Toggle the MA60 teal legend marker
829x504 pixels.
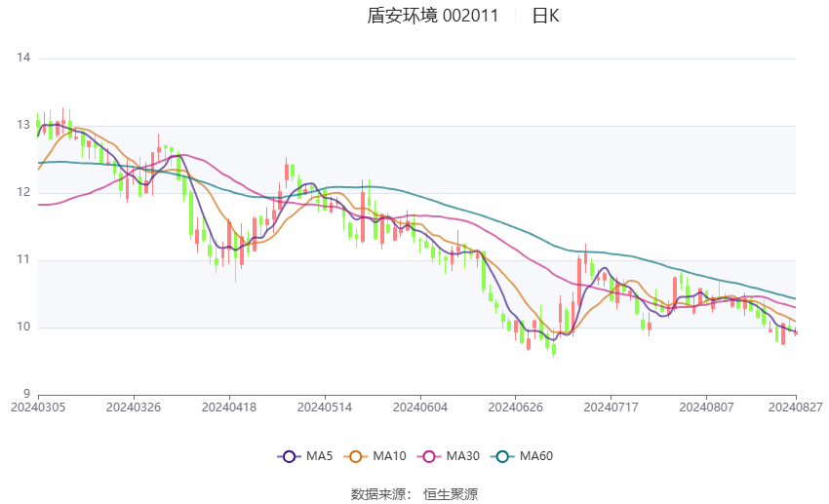click(x=502, y=456)
